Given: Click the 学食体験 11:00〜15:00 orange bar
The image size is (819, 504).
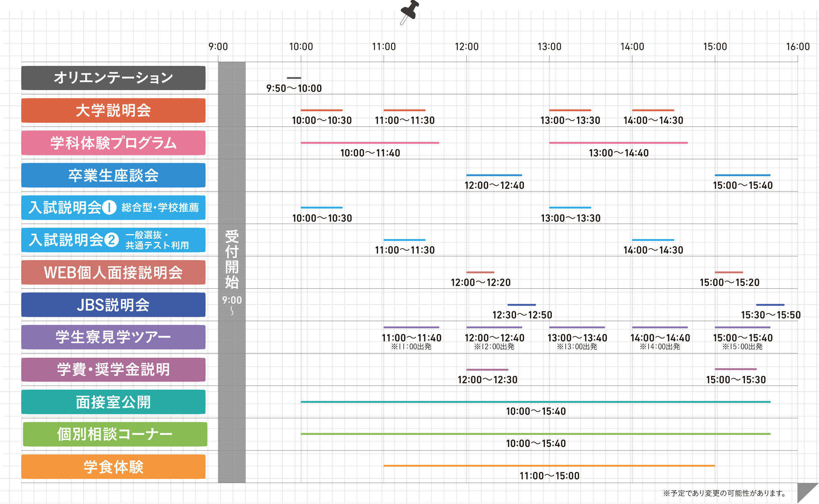Looking at the screenshot, I should click(x=549, y=466).
